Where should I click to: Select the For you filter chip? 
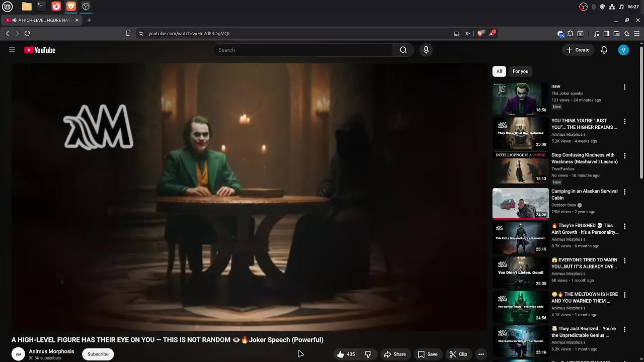[520, 71]
